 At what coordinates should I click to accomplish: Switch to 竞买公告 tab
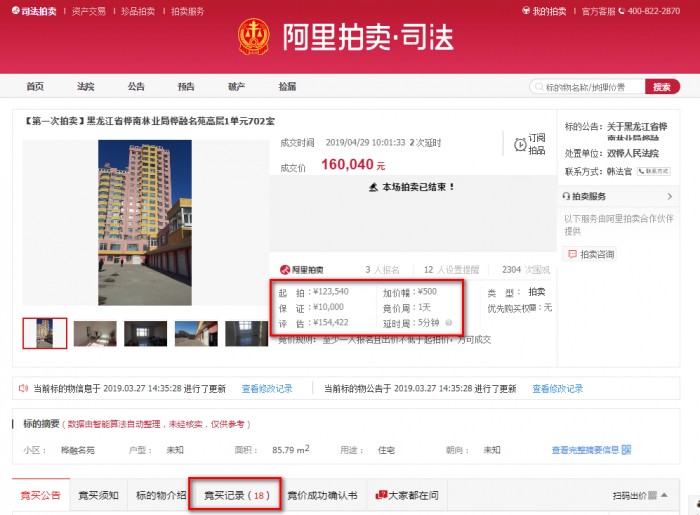tap(41, 495)
